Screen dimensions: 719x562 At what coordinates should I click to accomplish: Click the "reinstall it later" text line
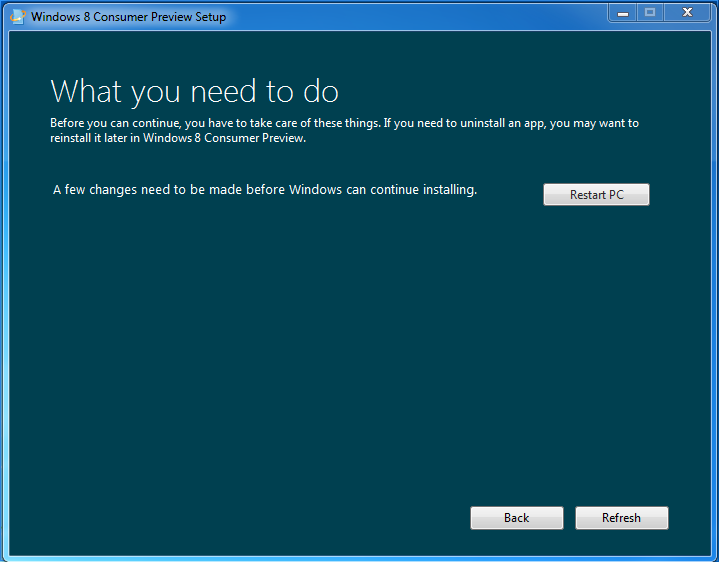pos(177,138)
